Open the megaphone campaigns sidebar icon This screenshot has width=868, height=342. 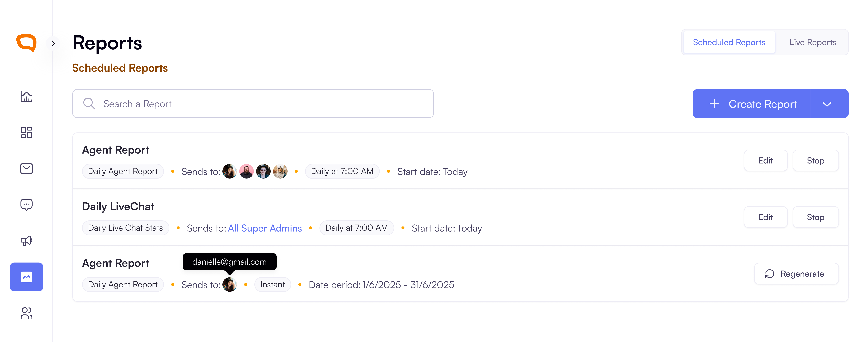click(x=26, y=240)
